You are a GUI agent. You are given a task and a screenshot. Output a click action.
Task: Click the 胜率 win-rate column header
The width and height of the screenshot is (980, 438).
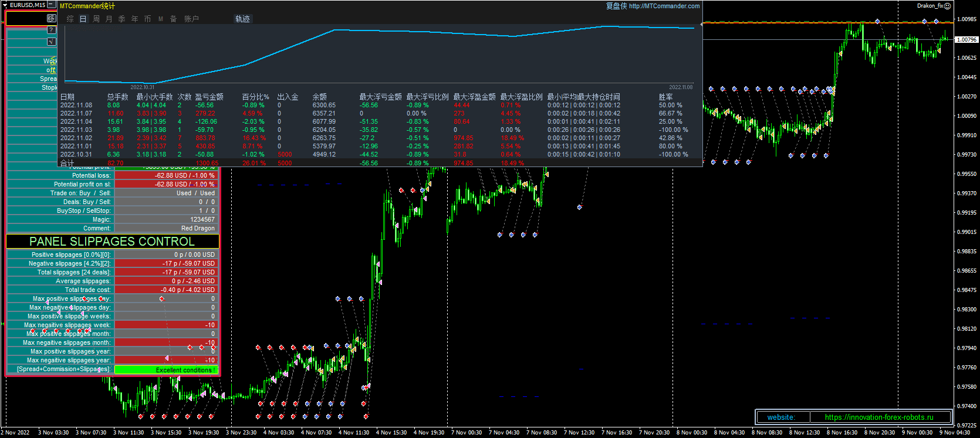(x=665, y=97)
